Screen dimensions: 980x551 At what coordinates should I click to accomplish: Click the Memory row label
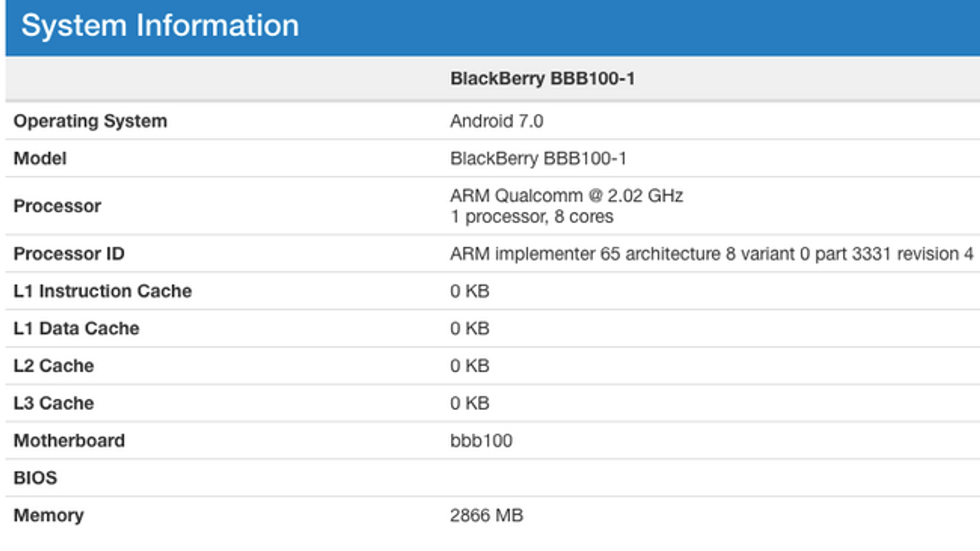[x=48, y=515]
